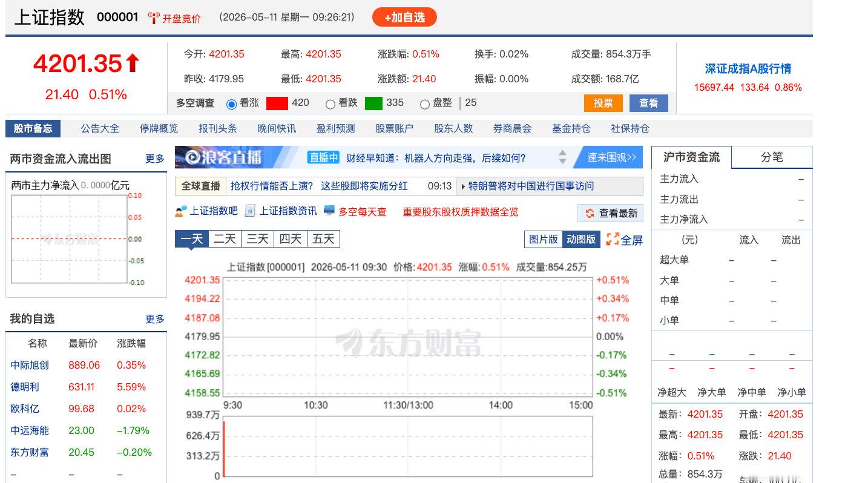
Task: Click 德明利 price 631.11
Action: pos(81,387)
